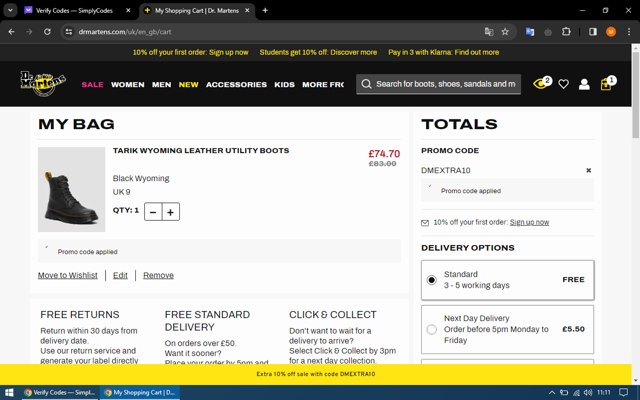Image resolution: width=640 pixels, height=400 pixels.
Task: Increase boot quantity with plus button
Action: tap(171, 212)
